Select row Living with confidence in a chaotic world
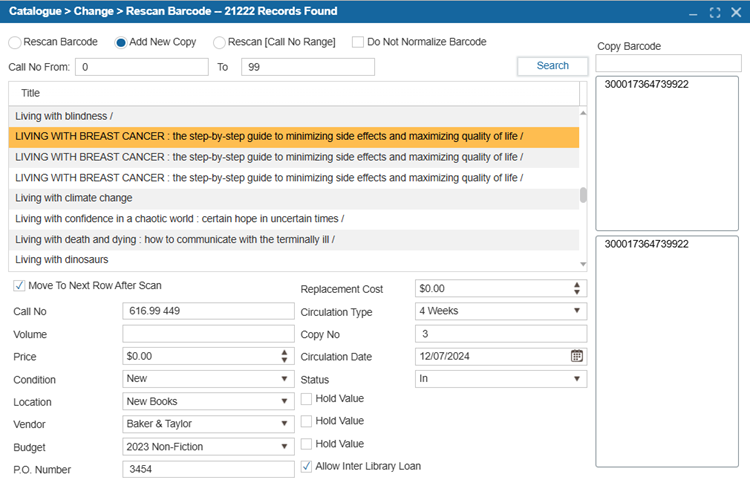 click(x=294, y=219)
